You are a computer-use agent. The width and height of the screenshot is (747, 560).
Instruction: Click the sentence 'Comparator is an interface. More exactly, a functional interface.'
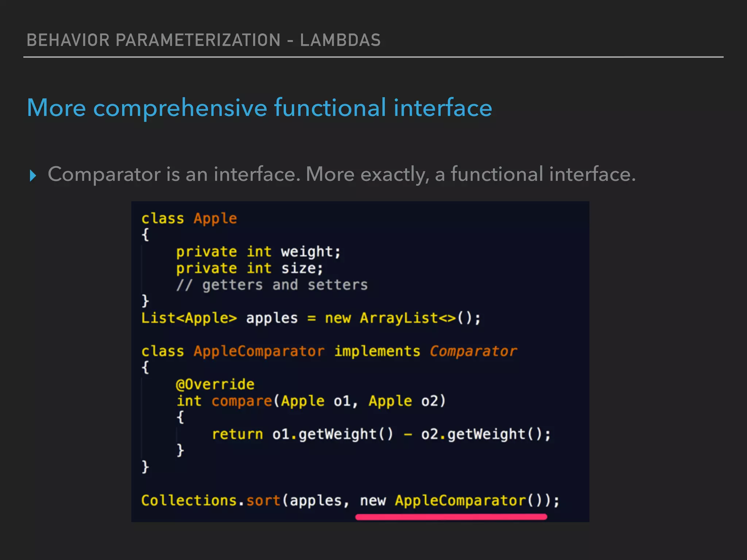(342, 174)
